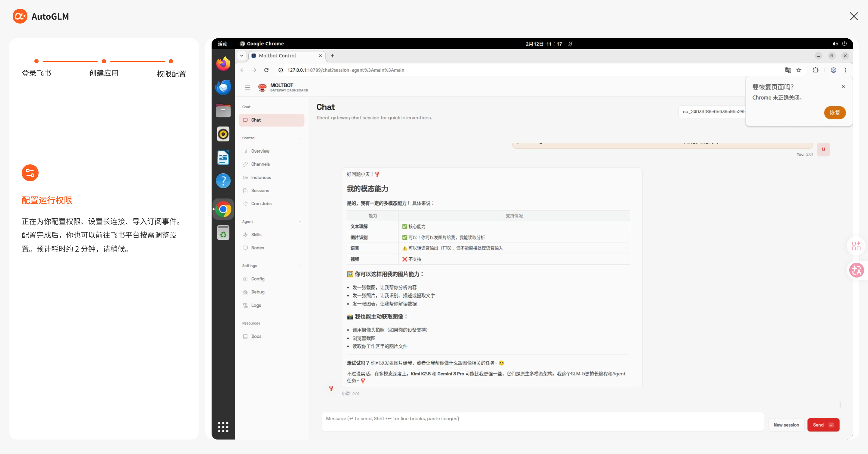Open Nodes in the sidebar
The image size is (868, 454).
pos(272,248)
